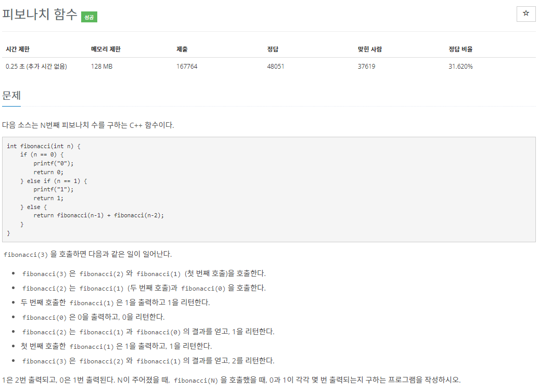Click the return 0; code line
Image resolution: width=539 pixels, height=392 pixels.
point(48,172)
